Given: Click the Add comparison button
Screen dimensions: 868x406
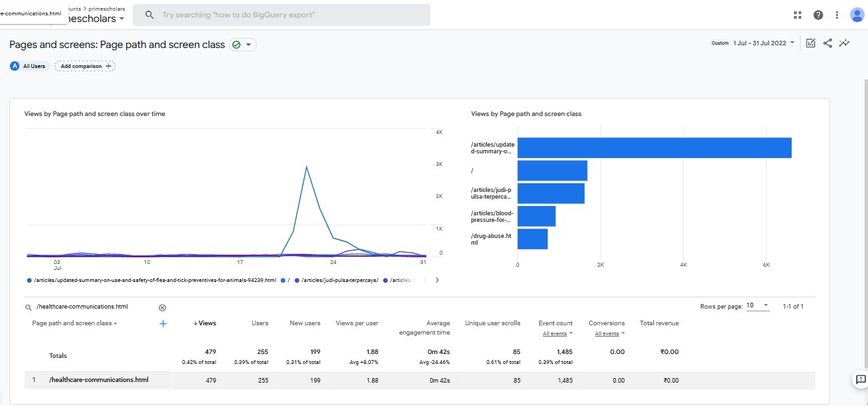Looking at the screenshot, I should [x=85, y=66].
